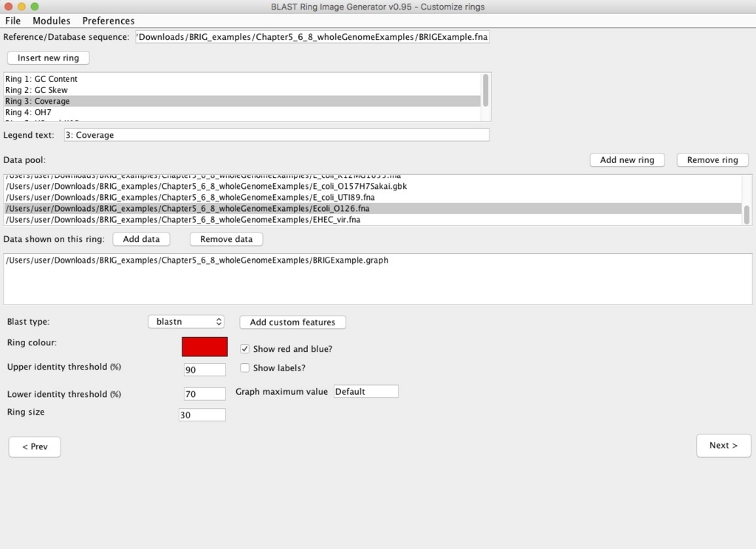Screen dimensions: 756x549
Task: Click the Remove ring button
Action: click(x=712, y=160)
